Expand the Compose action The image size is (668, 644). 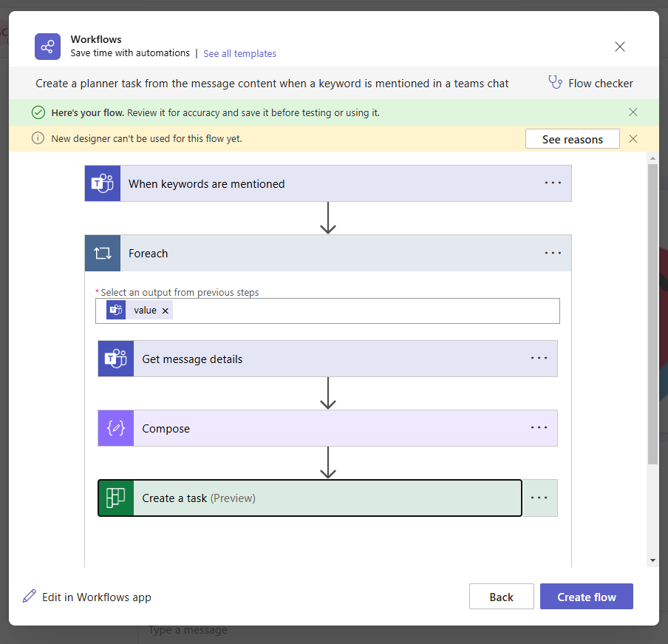327,428
